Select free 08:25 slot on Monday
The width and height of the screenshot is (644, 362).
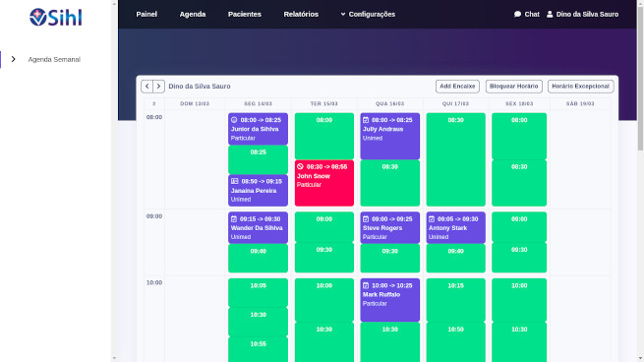pyautogui.click(x=258, y=159)
